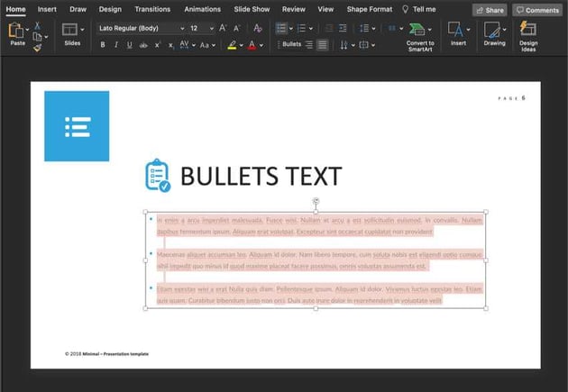Image resolution: width=568 pixels, height=392 pixels.
Task: Switch to the Transitions tab
Action: coord(151,9)
